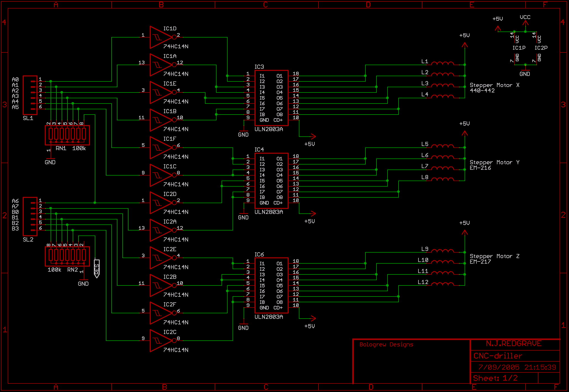Click the 'N.J.REDGRAVE' author field

coord(514,344)
